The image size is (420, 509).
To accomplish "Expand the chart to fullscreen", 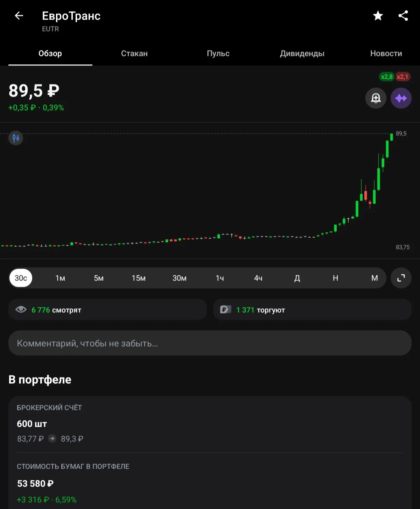I will [401, 278].
